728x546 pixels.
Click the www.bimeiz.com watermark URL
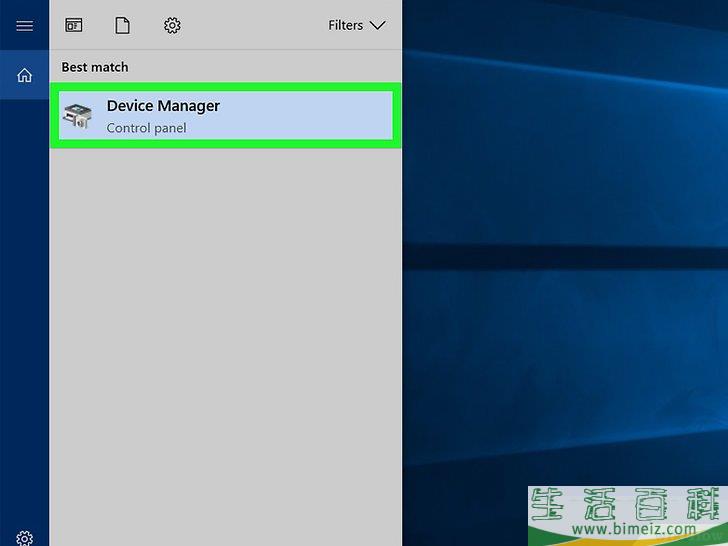(627, 529)
